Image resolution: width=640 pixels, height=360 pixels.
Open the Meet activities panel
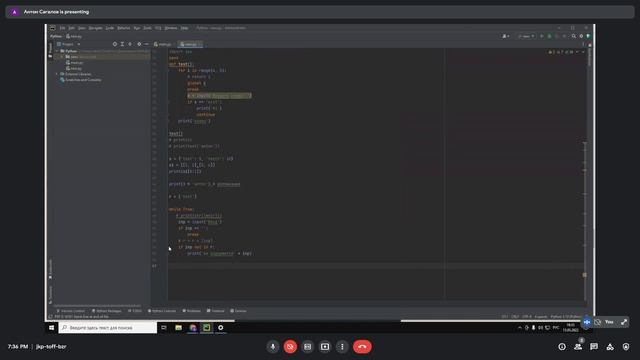point(610,347)
